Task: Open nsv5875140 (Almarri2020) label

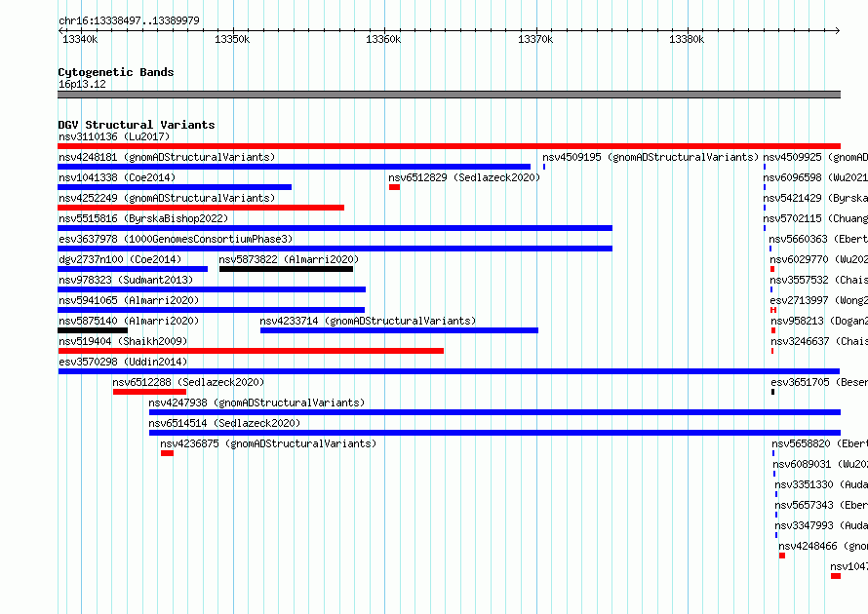Action: (129, 321)
